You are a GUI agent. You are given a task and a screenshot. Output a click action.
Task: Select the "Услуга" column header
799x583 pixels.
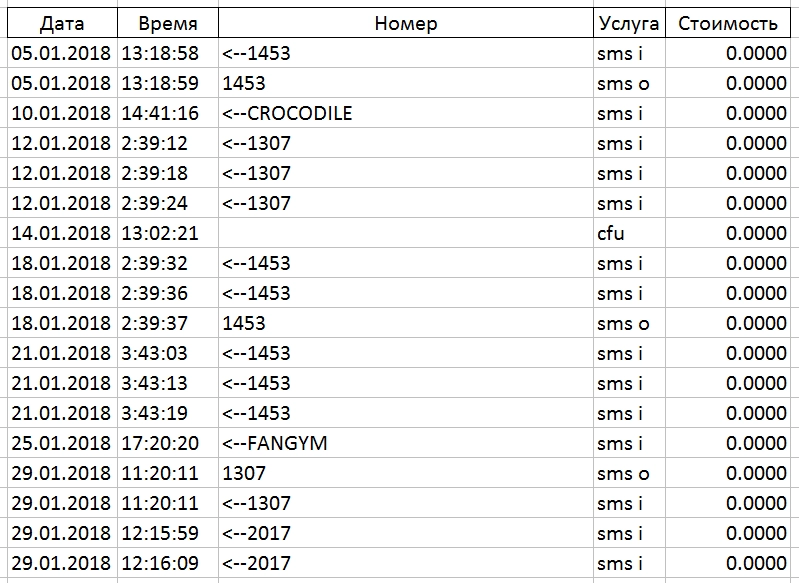point(628,23)
